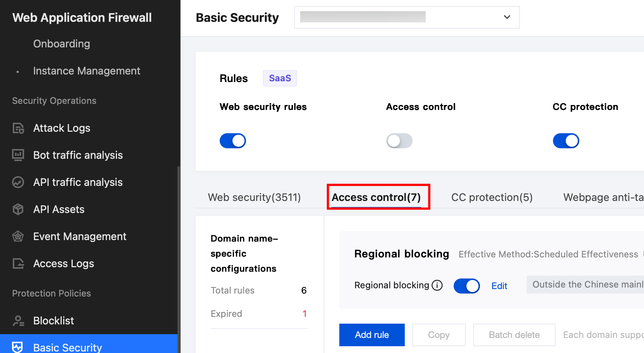644x353 pixels.
Task: Click the API Assets cube icon
Action: 18,209
